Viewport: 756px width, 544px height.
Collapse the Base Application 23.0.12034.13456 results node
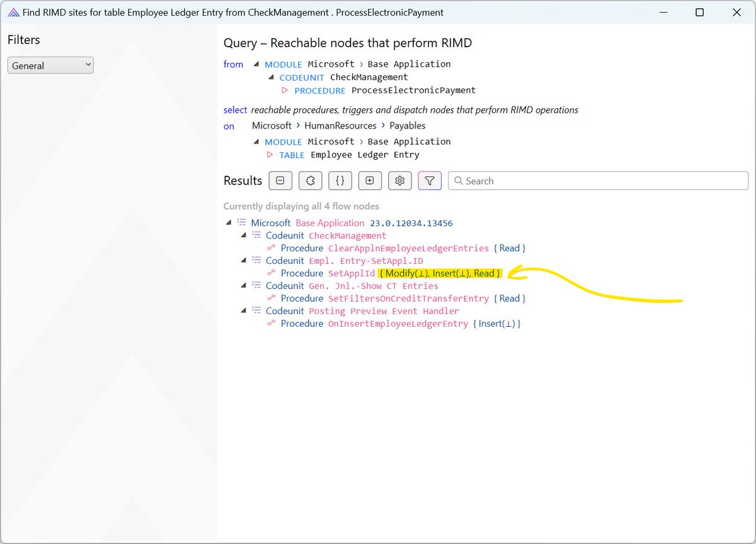click(x=228, y=223)
